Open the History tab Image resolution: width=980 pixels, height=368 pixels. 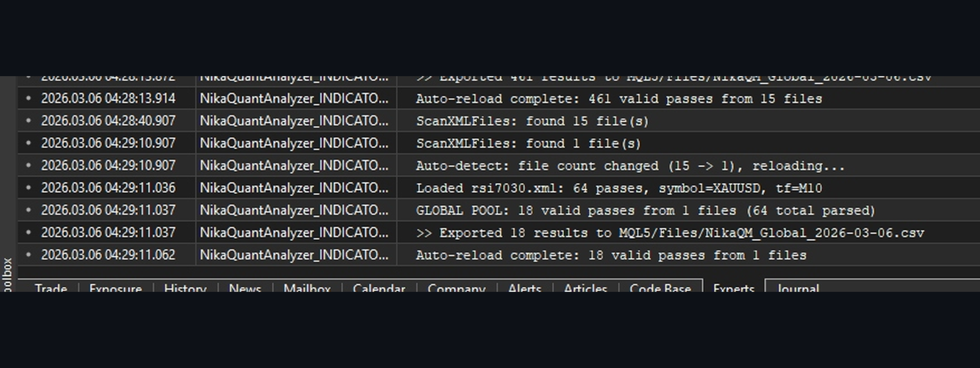tap(185, 288)
